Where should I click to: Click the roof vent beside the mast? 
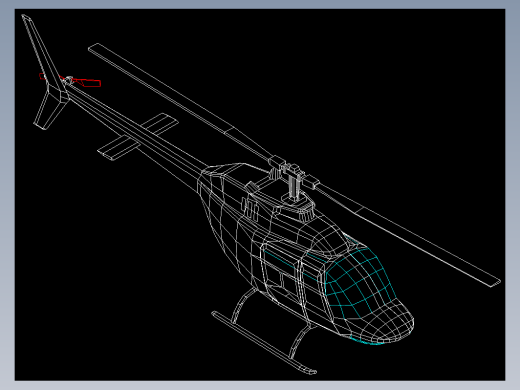click(x=251, y=208)
